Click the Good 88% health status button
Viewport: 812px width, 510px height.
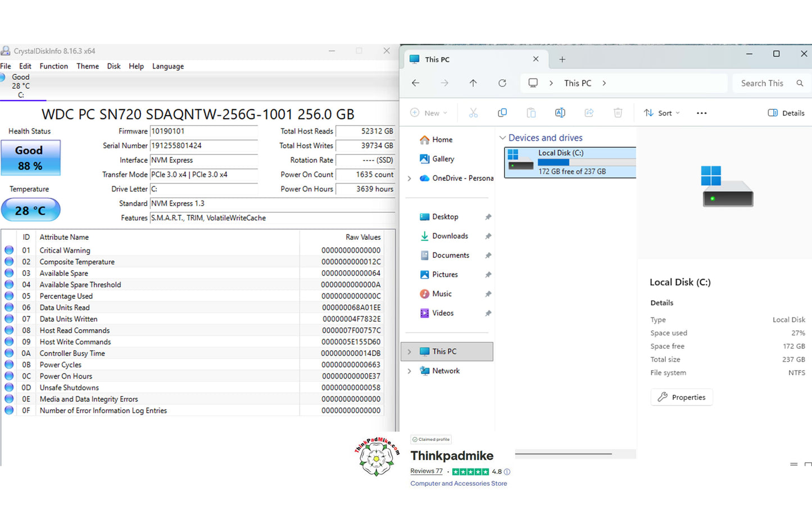(30, 158)
